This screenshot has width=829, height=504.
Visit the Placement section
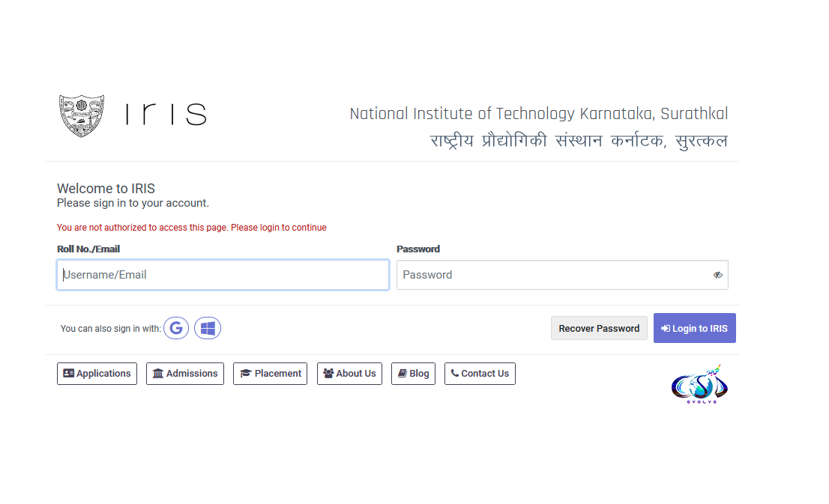coord(270,373)
